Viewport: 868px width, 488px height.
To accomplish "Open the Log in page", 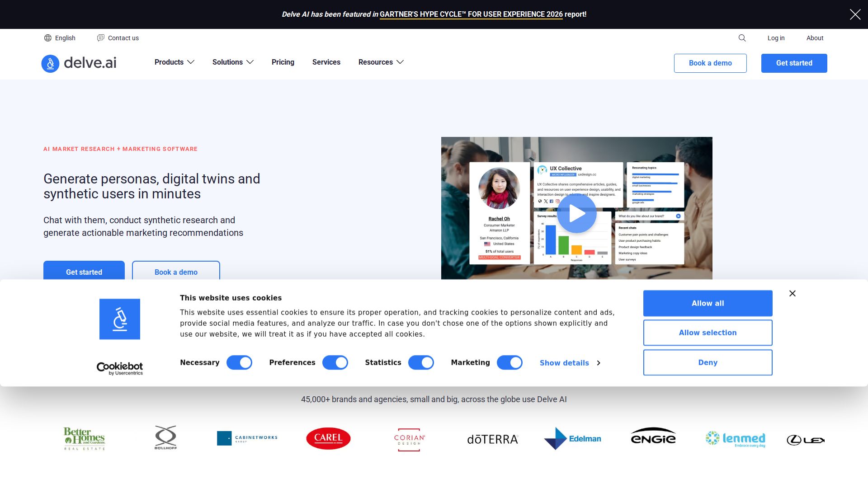I will tap(776, 38).
